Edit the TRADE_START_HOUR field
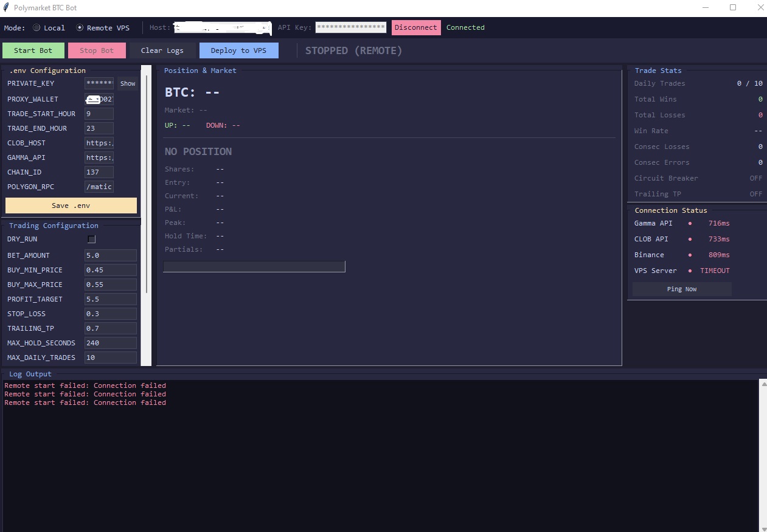Screen dimensions: 767x532 click(x=99, y=114)
